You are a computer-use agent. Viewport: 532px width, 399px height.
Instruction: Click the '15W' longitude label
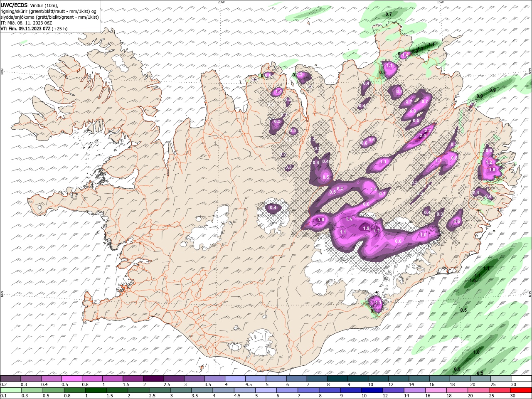point(440,2)
